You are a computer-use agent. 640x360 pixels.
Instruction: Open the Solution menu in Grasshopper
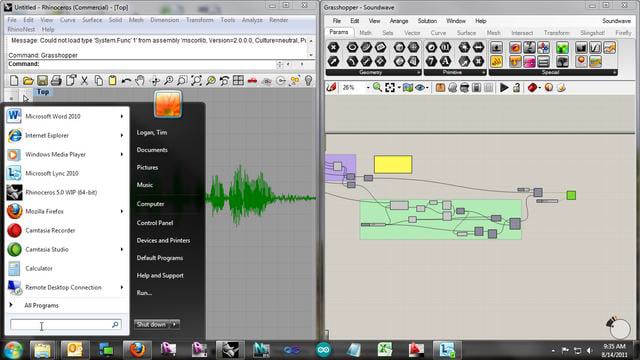(x=427, y=21)
